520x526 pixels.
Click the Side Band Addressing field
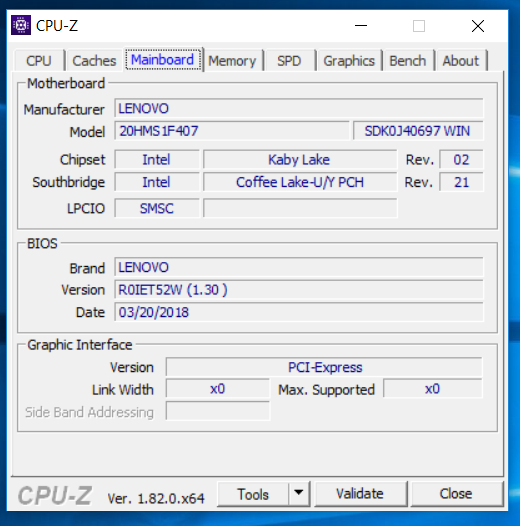coord(217,411)
